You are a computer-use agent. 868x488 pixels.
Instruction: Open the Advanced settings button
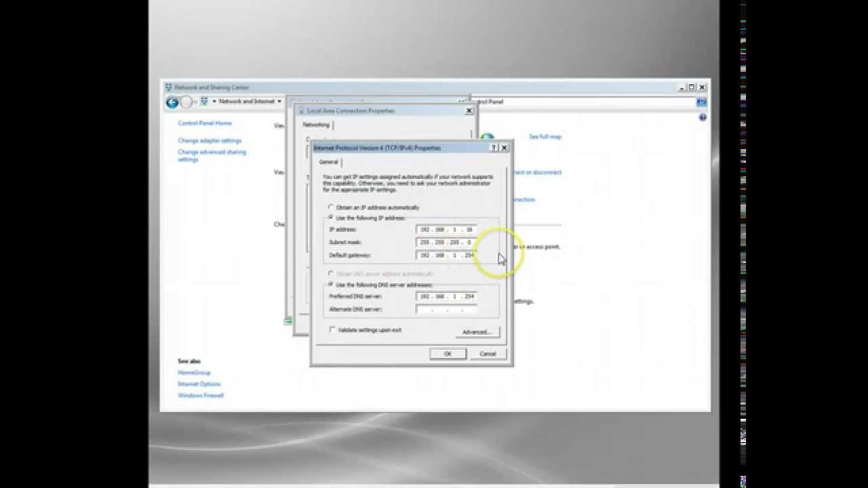[477, 332]
